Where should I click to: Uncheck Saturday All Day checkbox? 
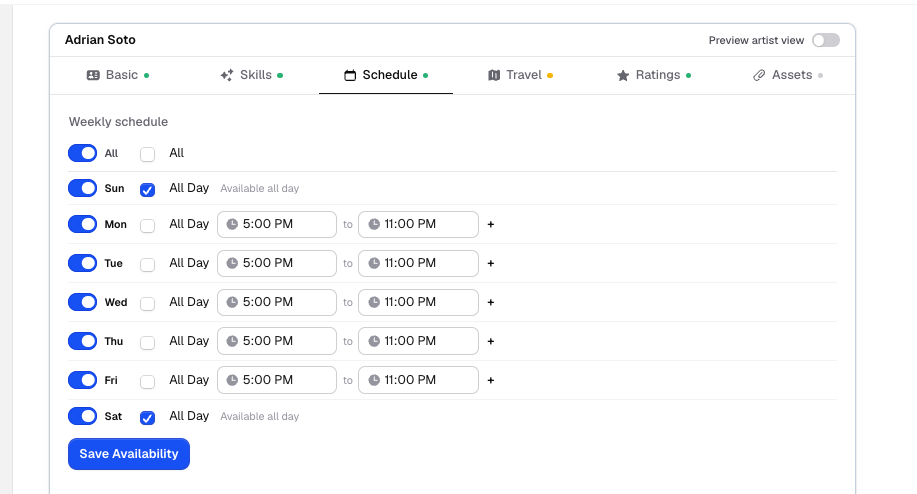(x=147, y=418)
